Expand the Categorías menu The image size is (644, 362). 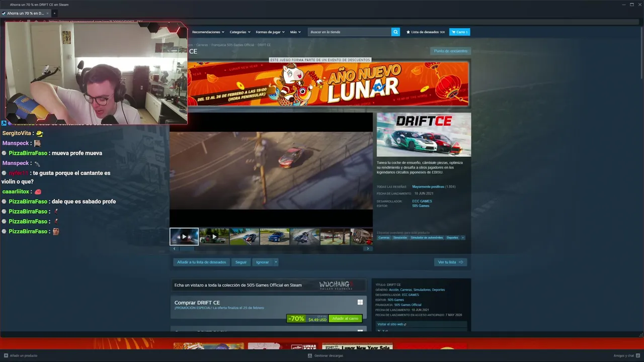[239, 32]
